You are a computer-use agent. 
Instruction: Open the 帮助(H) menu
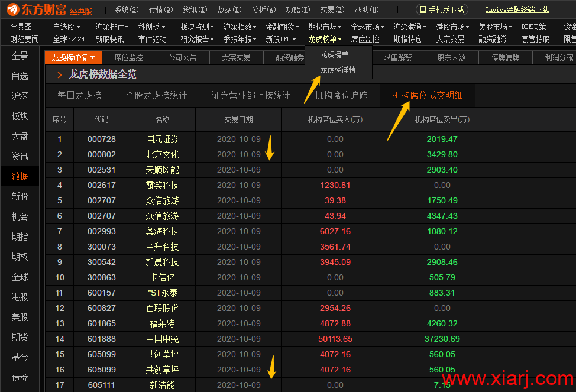pyautogui.click(x=366, y=9)
